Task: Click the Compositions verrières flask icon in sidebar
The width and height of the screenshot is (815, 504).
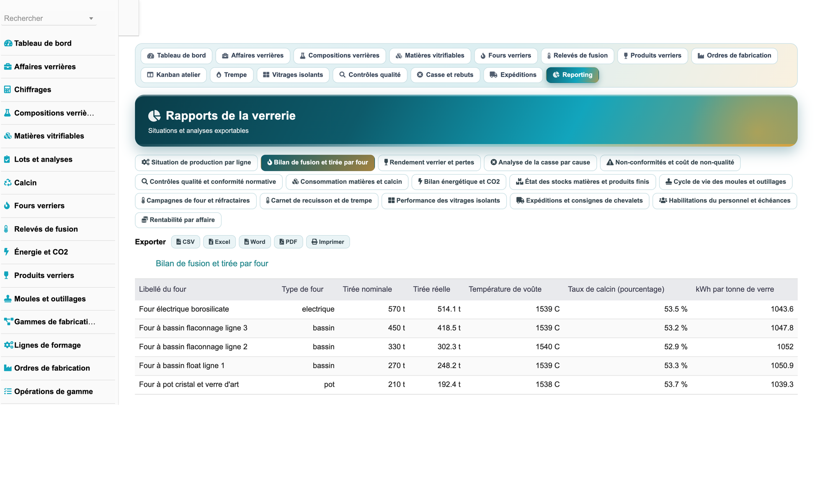Action: [8, 113]
